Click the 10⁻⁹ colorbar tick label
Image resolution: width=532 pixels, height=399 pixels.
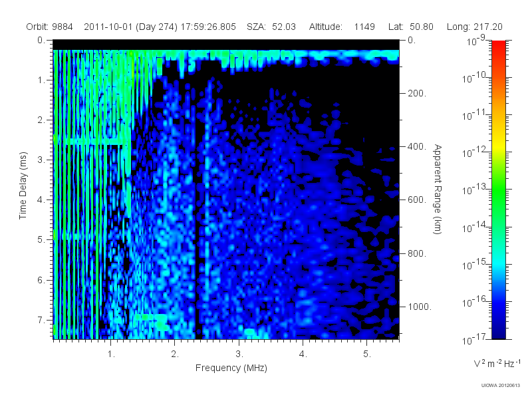(x=476, y=41)
